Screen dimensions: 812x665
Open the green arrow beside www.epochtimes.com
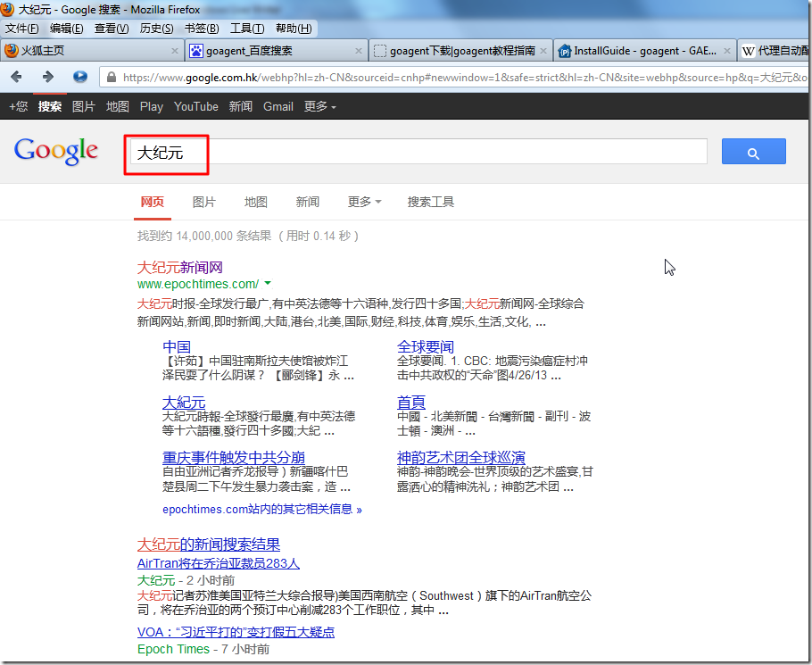268,283
